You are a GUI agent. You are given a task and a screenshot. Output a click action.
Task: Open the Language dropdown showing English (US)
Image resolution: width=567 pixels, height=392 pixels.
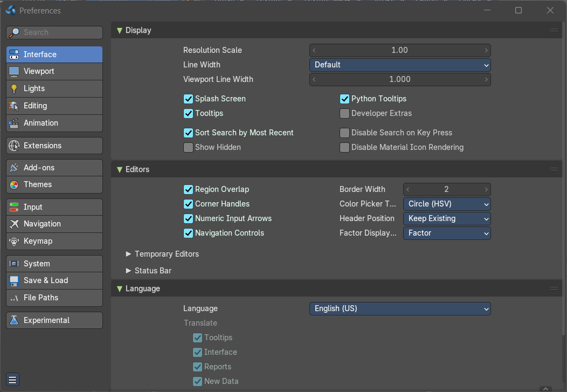[x=400, y=308]
